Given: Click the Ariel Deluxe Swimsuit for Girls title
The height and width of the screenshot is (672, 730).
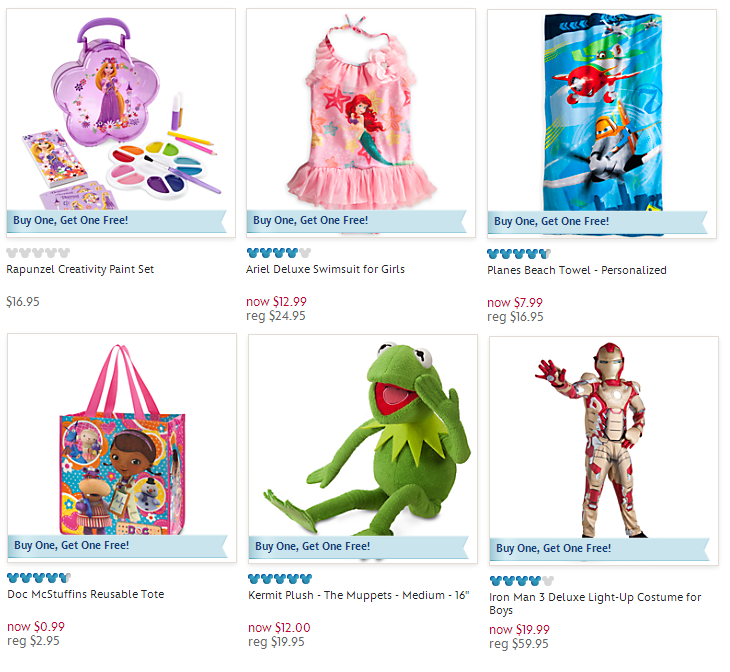Looking at the screenshot, I should pos(325,269).
